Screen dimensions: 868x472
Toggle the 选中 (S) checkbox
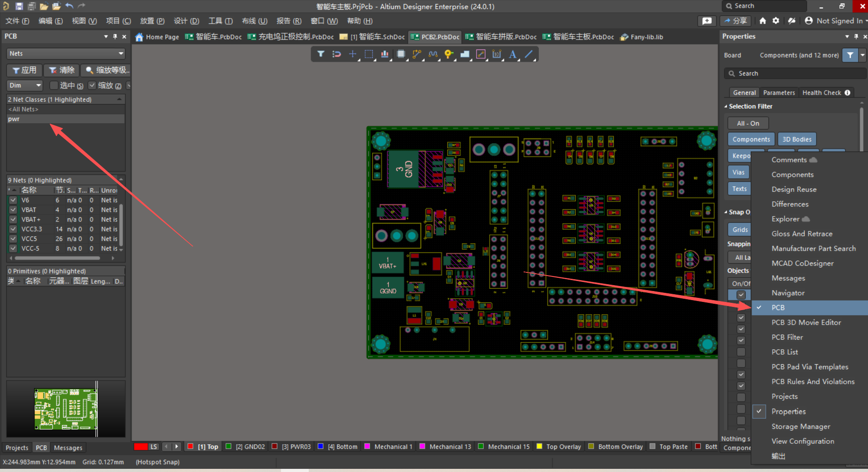[x=54, y=85]
